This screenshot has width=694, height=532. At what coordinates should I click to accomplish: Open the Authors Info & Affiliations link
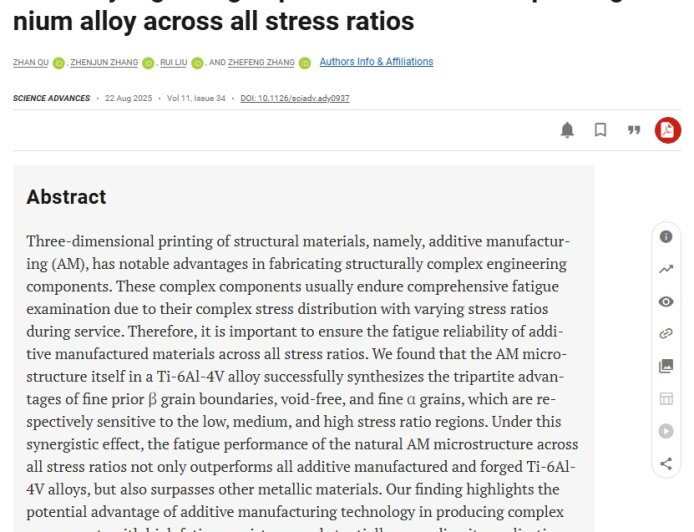click(x=376, y=62)
